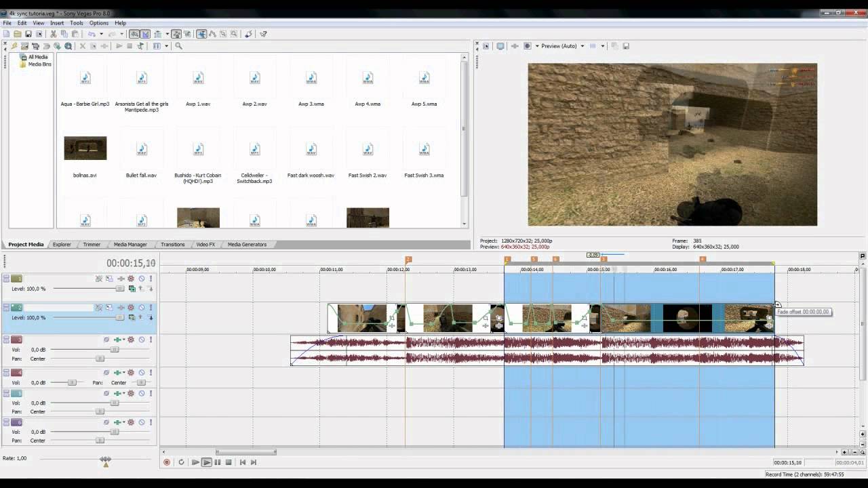
Task: Toggle Preview on External Monitor icon
Action: click(x=500, y=46)
